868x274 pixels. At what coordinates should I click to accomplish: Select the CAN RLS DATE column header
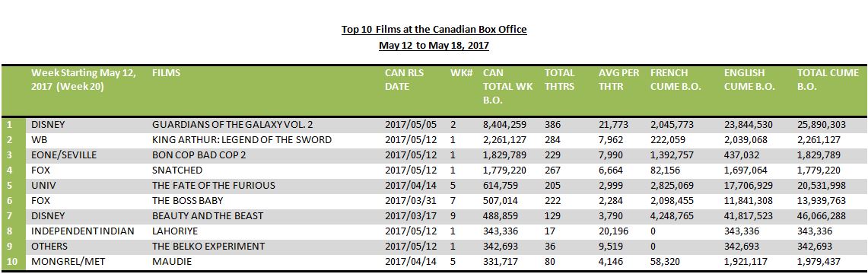click(x=405, y=80)
